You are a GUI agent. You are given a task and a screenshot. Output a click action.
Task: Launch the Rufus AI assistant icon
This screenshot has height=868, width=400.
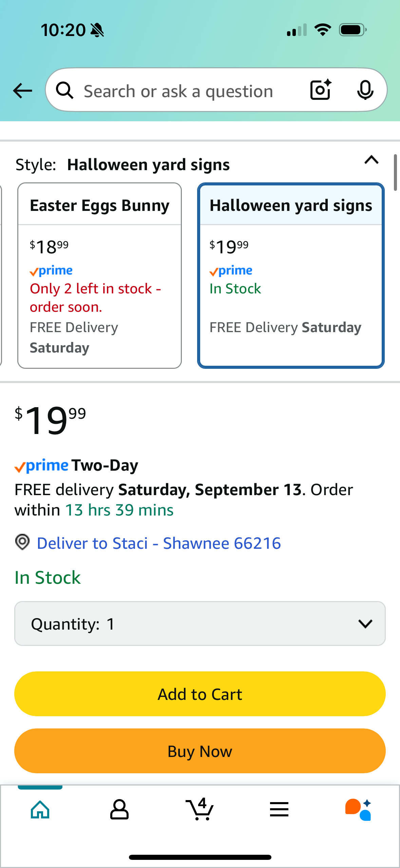coord(358,810)
